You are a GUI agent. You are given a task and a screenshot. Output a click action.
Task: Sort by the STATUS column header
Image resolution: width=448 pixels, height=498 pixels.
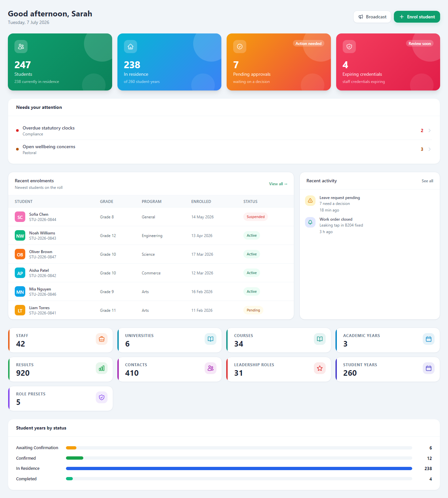250,202
